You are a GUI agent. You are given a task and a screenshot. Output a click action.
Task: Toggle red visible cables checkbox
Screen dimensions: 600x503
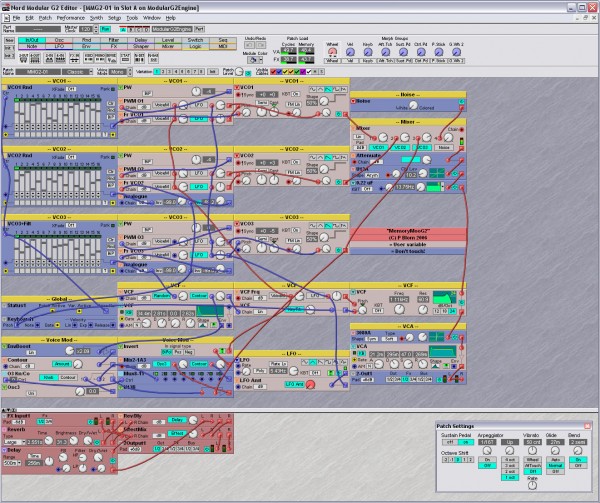(273, 72)
